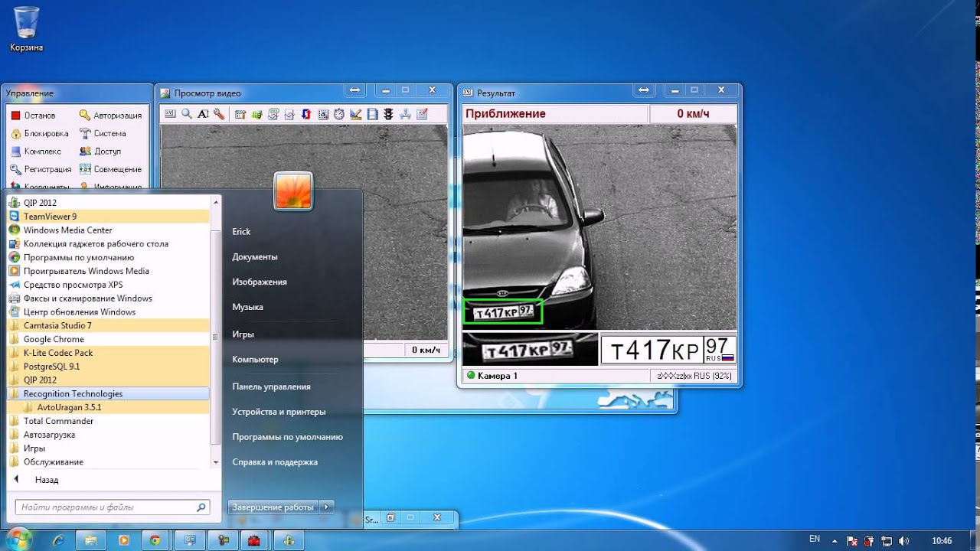This screenshot has width=980, height=551.
Task: Click the Регистрация key icon
Action: click(x=15, y=169)
